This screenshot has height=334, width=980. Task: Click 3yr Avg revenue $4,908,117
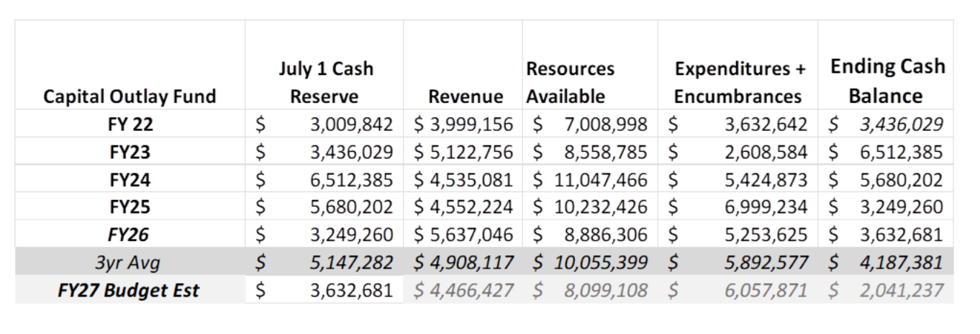[x=463, y=263]
